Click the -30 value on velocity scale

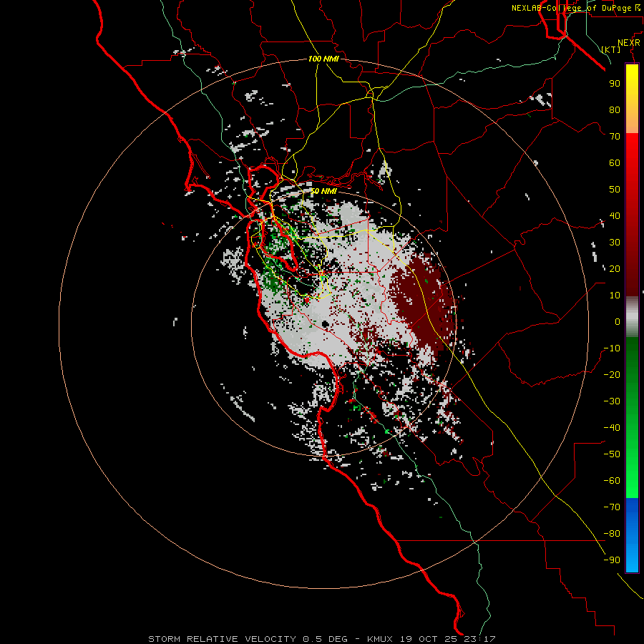pos(612,401)
